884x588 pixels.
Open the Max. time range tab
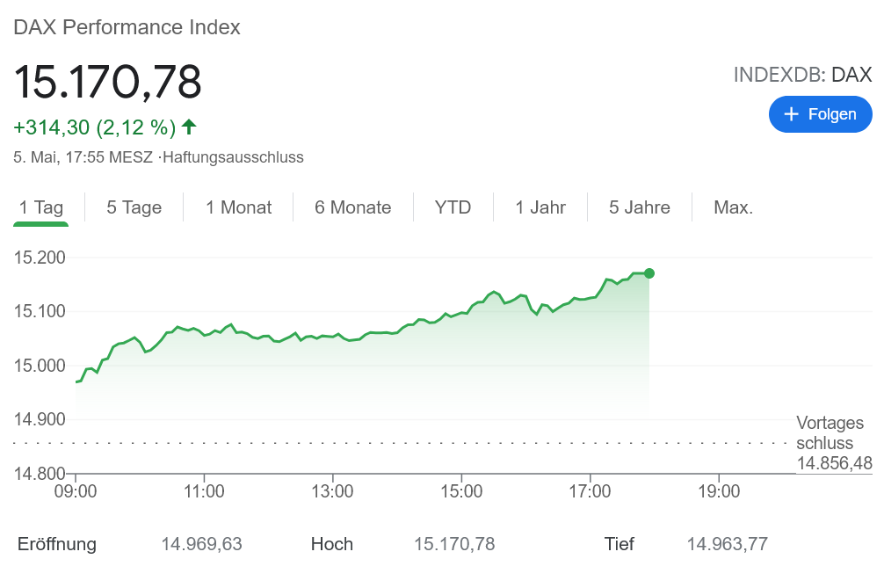(734, 207)
